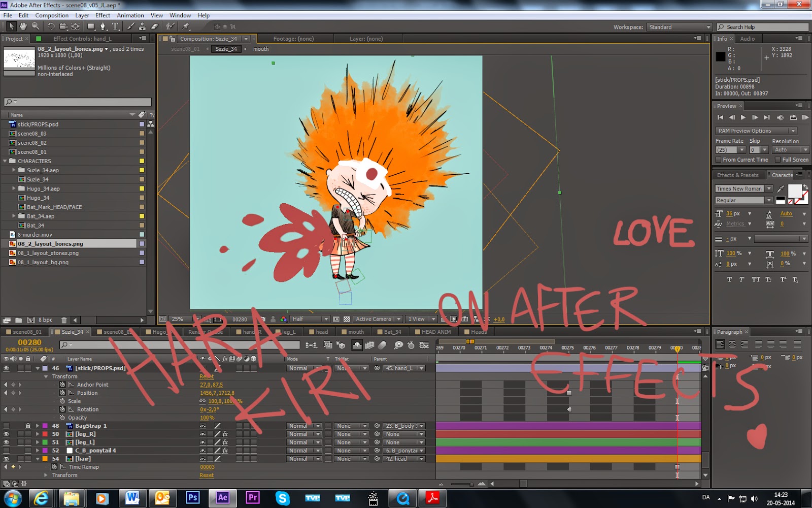Toggle Frame Blending switch in timeline header

(369, 345)
